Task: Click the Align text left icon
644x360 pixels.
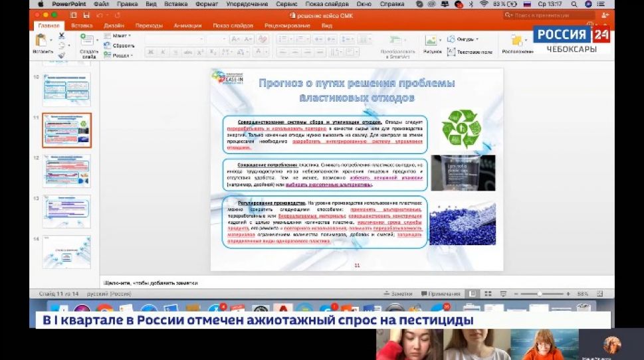Action: point(282,52)
